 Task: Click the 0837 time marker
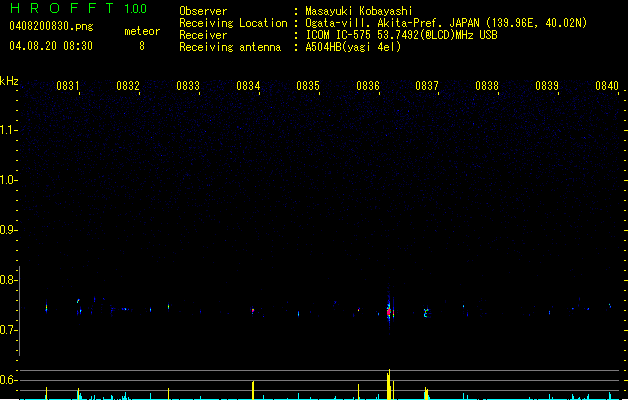[427, 86]
